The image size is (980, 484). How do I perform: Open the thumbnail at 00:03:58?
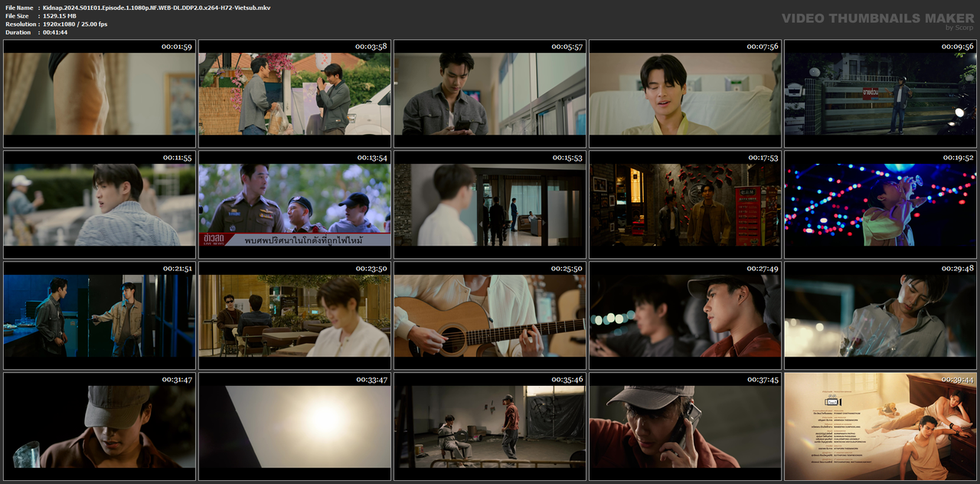click(x=295, y=93)
